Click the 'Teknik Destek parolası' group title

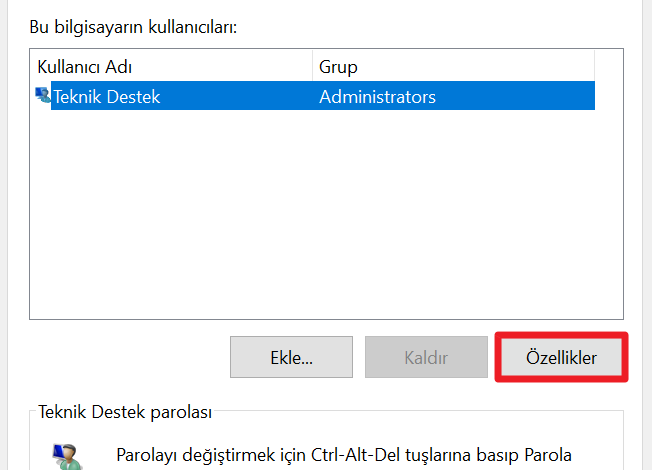coord(125,412)
